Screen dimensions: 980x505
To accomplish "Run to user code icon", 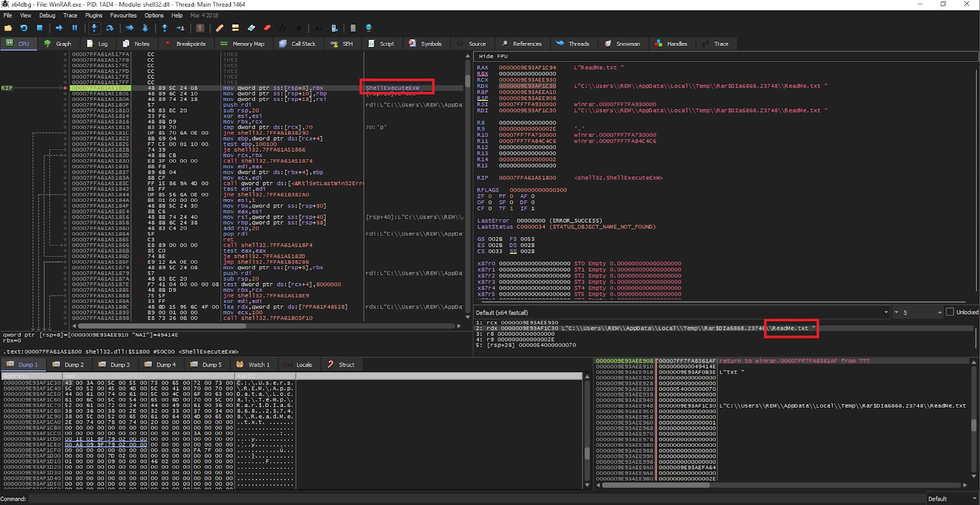I will (181, 28).
